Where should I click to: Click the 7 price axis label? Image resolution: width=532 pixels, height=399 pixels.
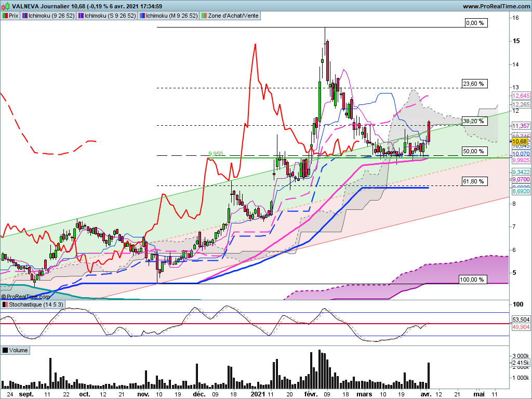pos(514,227)
